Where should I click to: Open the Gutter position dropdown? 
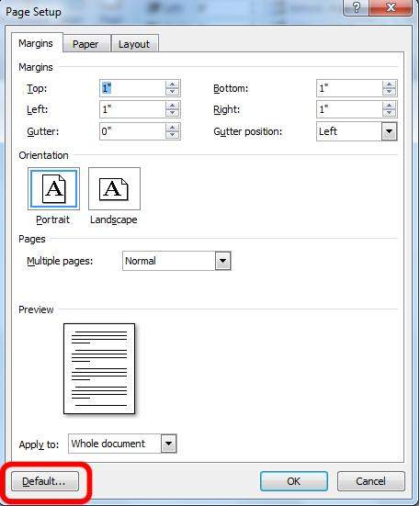(390, 131)
